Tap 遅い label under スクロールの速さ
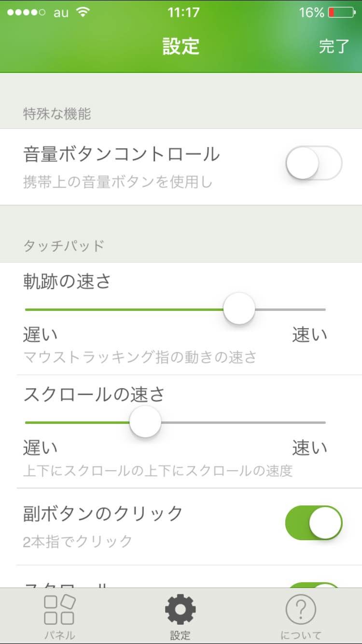This screenshot has width=362, height=644. (41, 448)
